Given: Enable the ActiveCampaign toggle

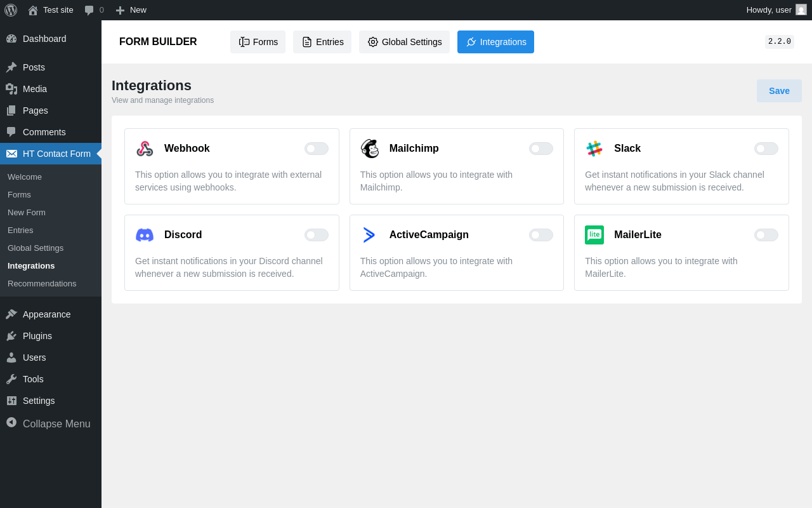Looking at the screenshot, I should [541, 235].
